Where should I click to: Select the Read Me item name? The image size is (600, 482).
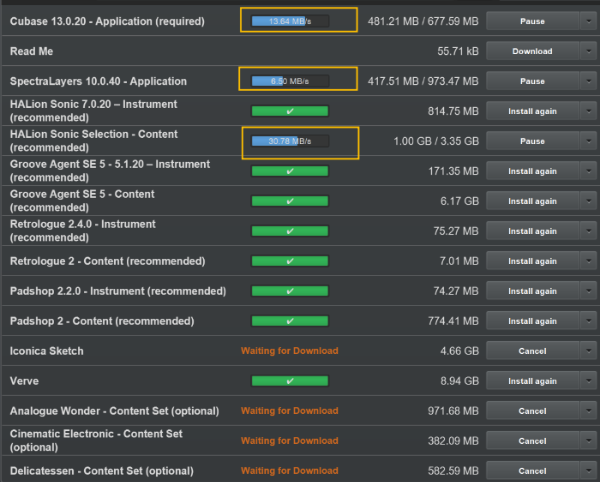point(31,51)
